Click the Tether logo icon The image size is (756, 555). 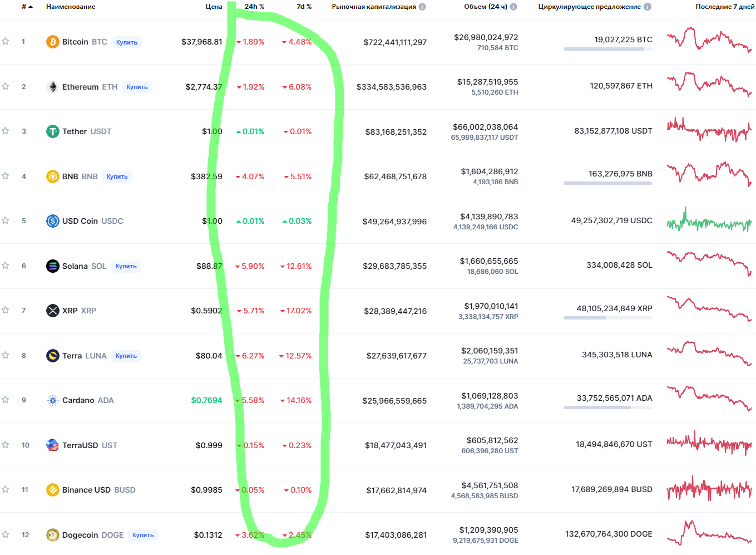click(x=52, y=131)
